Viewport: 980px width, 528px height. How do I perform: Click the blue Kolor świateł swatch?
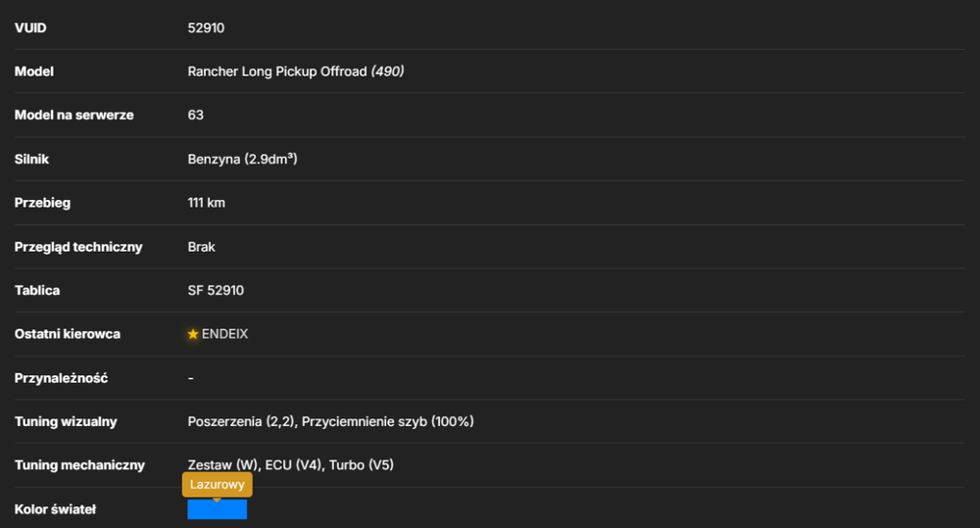(217, 509)
